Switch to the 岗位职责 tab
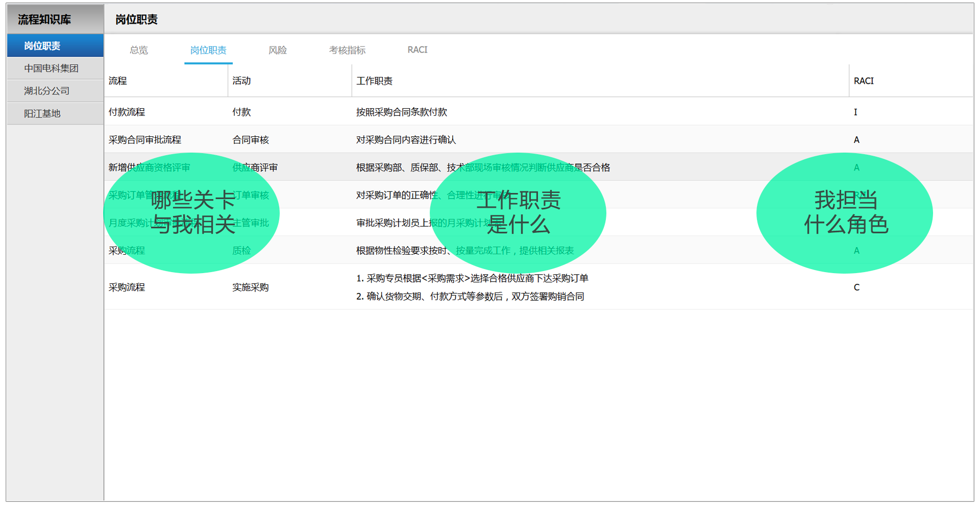The height and width of the screenshot is (510, 980). pos(208,50)
